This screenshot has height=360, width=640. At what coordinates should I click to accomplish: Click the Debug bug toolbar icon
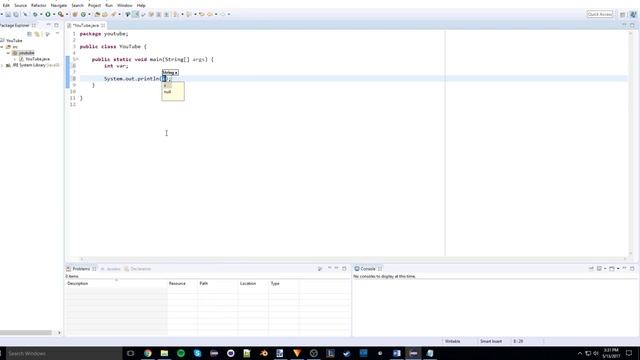coord(35,14)
